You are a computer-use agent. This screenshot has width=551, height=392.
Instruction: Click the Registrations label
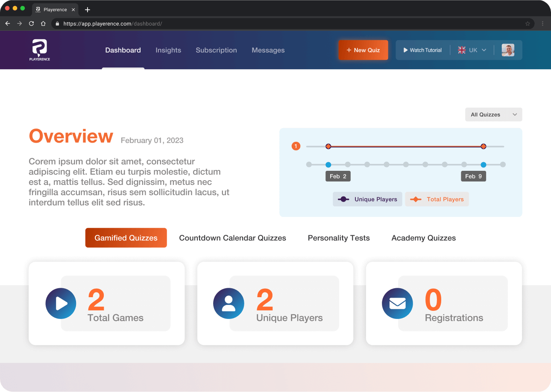point(454,318)
